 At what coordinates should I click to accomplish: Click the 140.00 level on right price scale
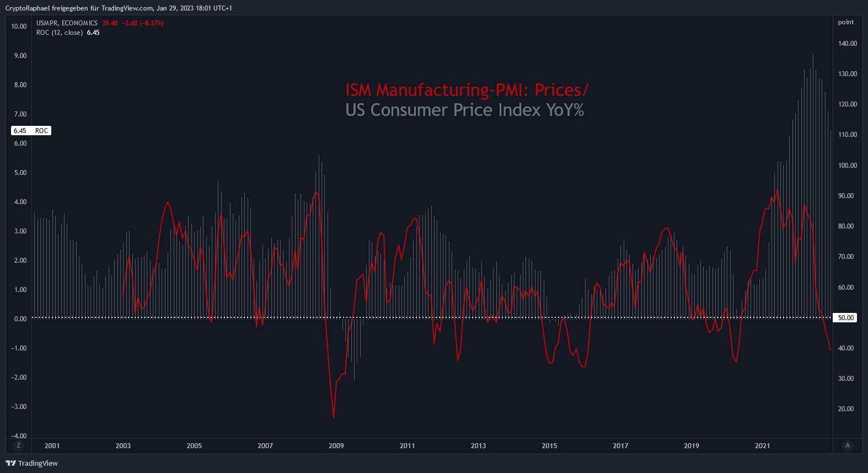coord(848,44)
